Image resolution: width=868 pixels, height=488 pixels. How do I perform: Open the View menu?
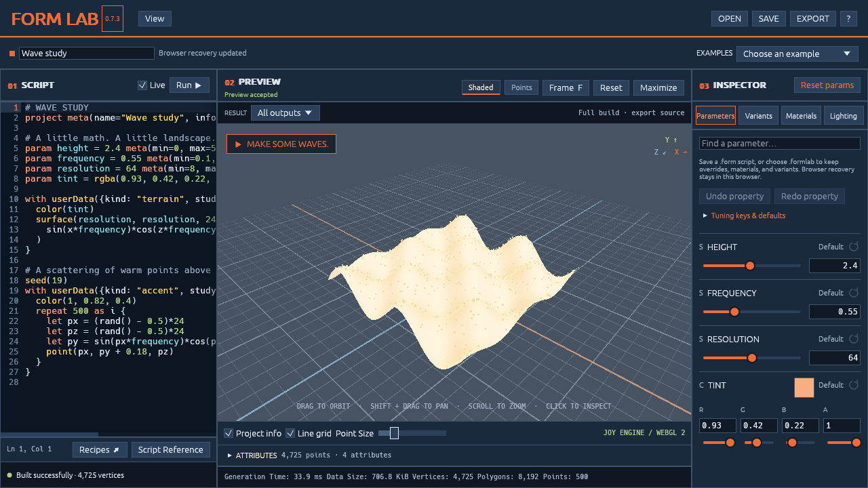[155, 19]
